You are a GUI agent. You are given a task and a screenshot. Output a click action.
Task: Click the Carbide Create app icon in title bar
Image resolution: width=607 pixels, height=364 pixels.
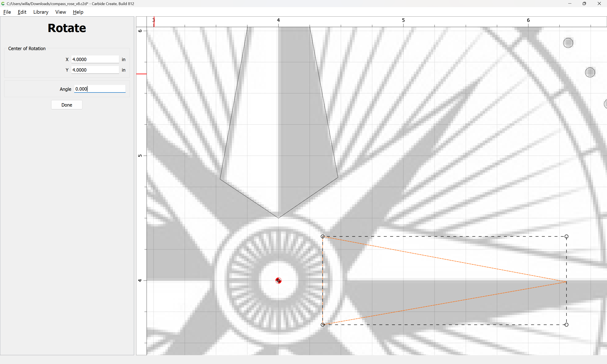click(x=3, y=4)
